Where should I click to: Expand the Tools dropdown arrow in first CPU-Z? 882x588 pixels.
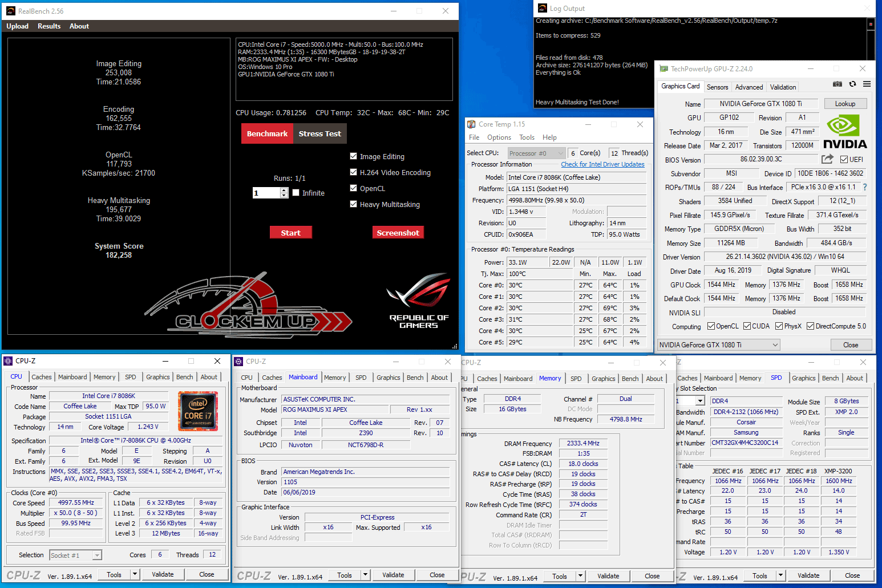point(135,574)
